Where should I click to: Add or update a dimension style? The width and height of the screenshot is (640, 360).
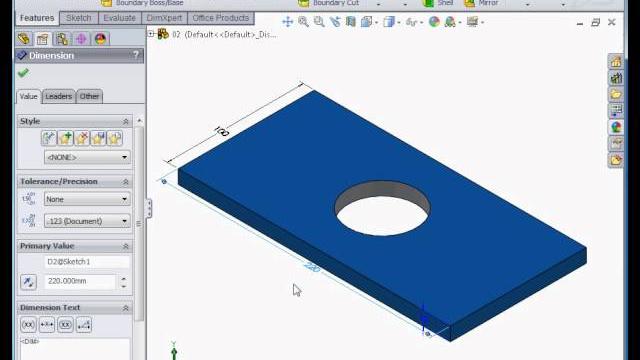coord(65,138)
